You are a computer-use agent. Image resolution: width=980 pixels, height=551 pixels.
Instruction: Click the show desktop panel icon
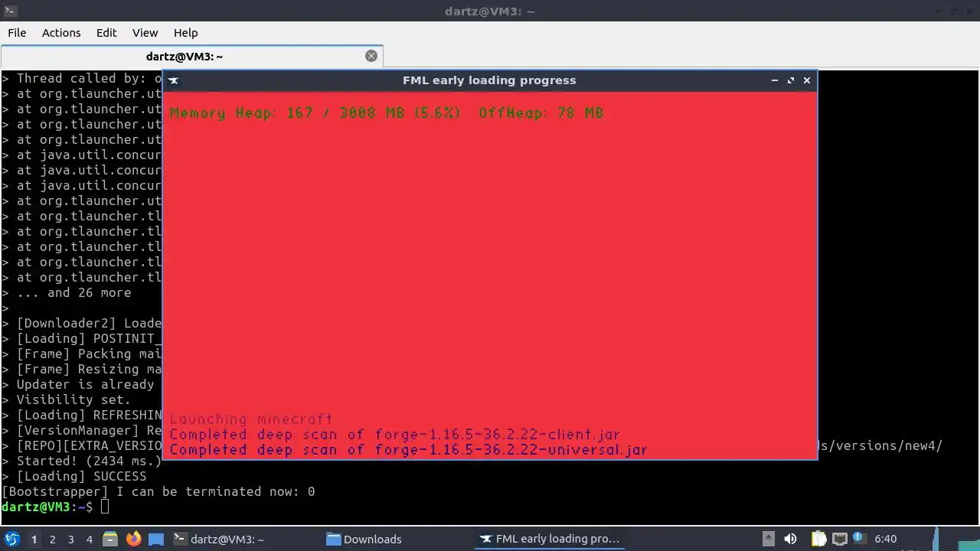(156, 539)
